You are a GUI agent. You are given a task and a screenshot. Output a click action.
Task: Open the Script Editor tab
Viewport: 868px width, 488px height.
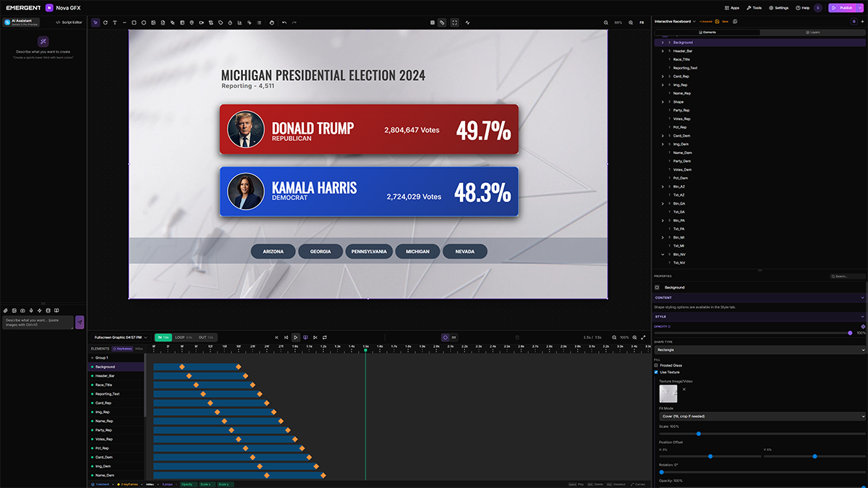coord(69,22)
